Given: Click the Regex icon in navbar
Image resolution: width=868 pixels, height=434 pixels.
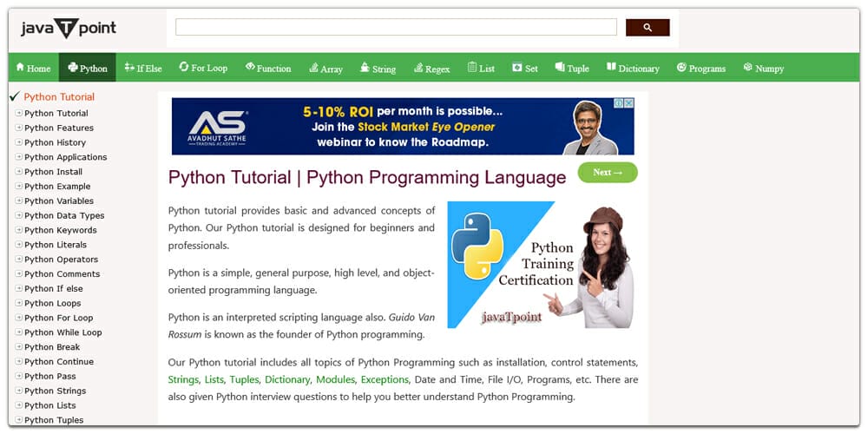Looking at the screenshot, I should (x=418, y=67).
